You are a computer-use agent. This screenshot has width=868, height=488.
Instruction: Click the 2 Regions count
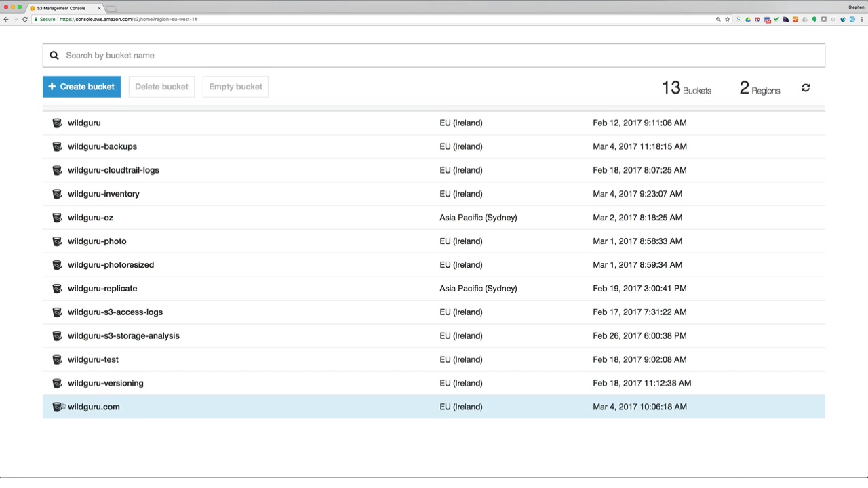tap(759, 88)
